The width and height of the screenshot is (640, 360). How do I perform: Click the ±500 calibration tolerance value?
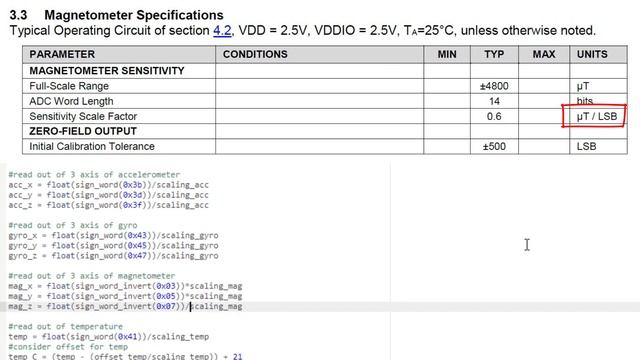(x=494, y=147)
